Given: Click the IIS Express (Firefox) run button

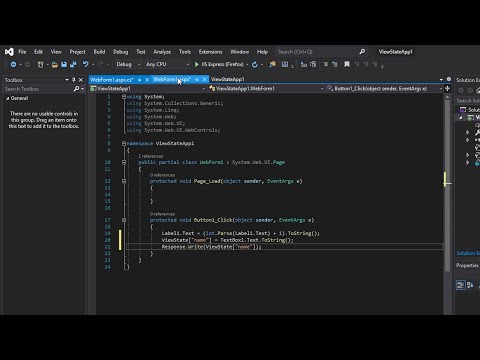Looking at the screenshot, I should tap(219, 64).
